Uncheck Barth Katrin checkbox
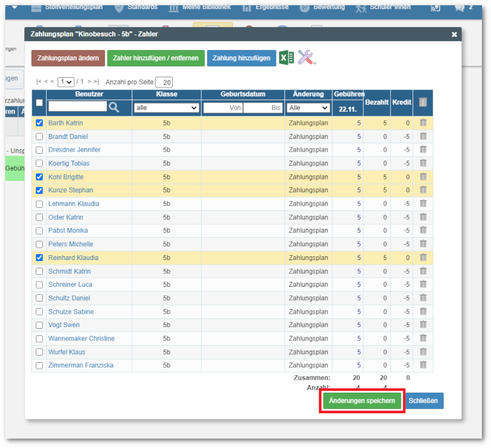491x448 pixels. 39,123
